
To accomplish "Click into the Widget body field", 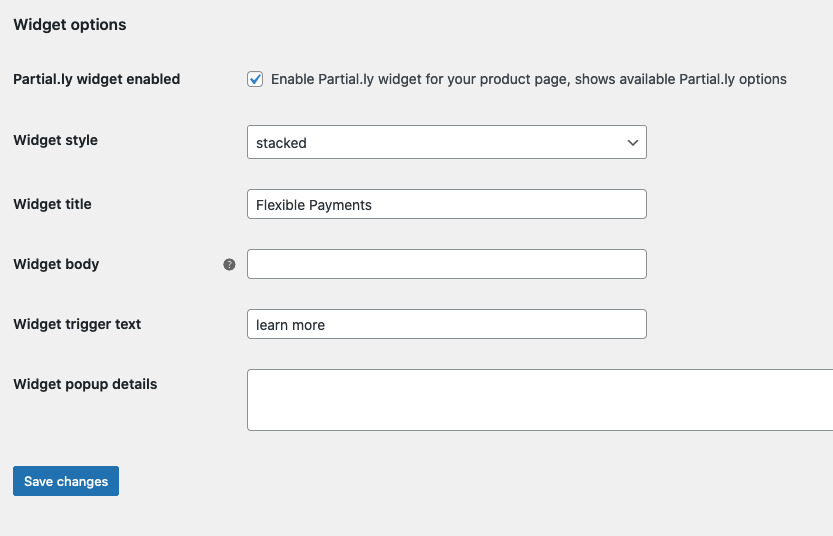I will pyautogui.click(x=447, y=264).
